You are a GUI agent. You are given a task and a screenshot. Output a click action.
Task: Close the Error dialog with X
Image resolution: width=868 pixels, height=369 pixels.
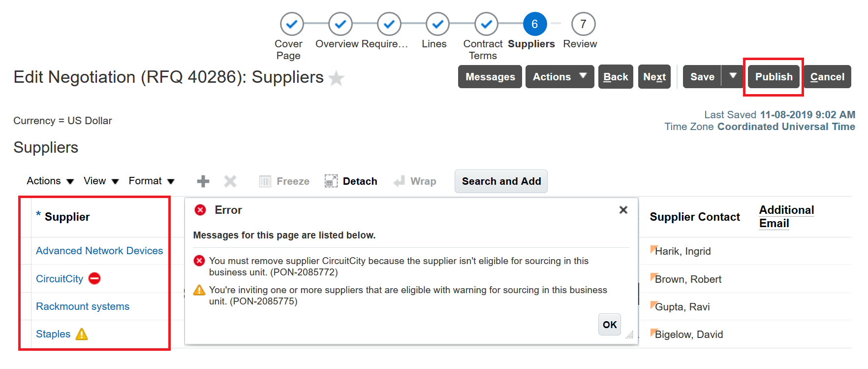[623, 210]
